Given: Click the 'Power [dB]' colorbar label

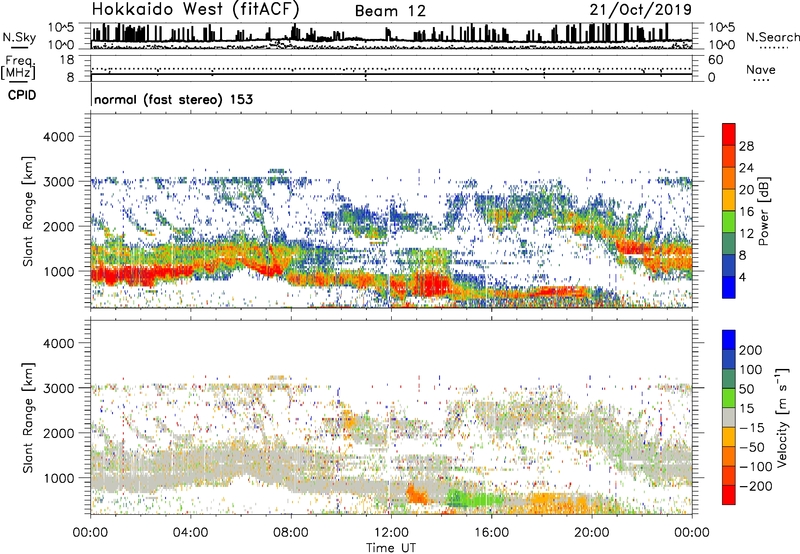Looking at the screenshot, I should (764, 211).
